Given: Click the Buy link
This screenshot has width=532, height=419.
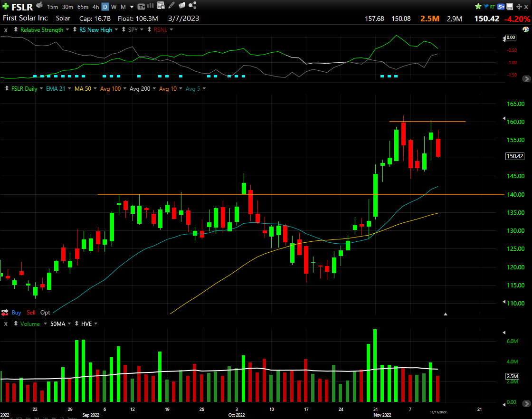Looking at the screenshot, I should point(16,313).
